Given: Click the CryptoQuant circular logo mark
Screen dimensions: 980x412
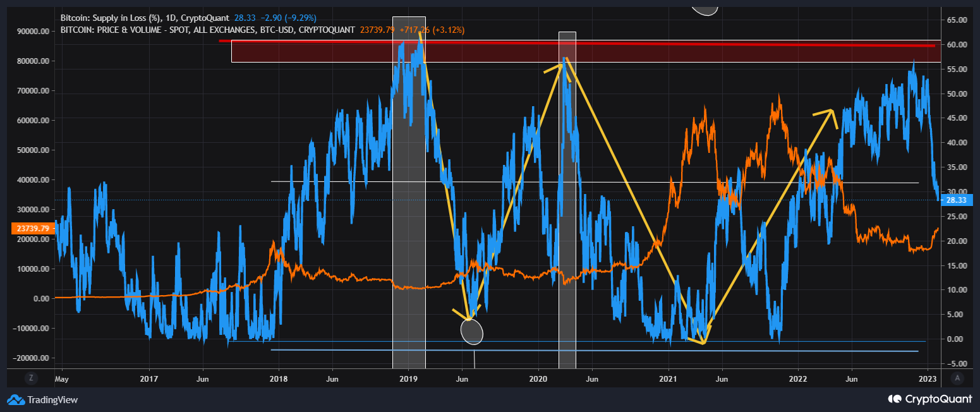Looking at the screenshot, I should [x=895, y=399].
